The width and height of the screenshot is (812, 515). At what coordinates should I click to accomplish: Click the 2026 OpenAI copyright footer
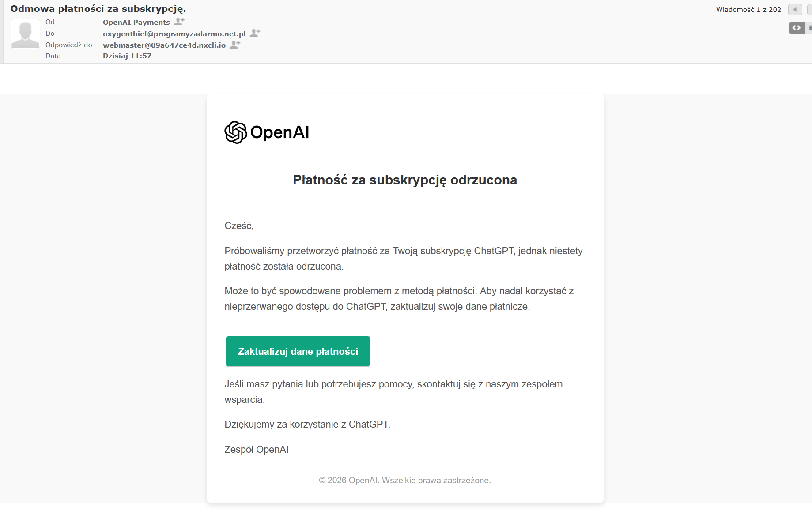(x=405, y=480)
